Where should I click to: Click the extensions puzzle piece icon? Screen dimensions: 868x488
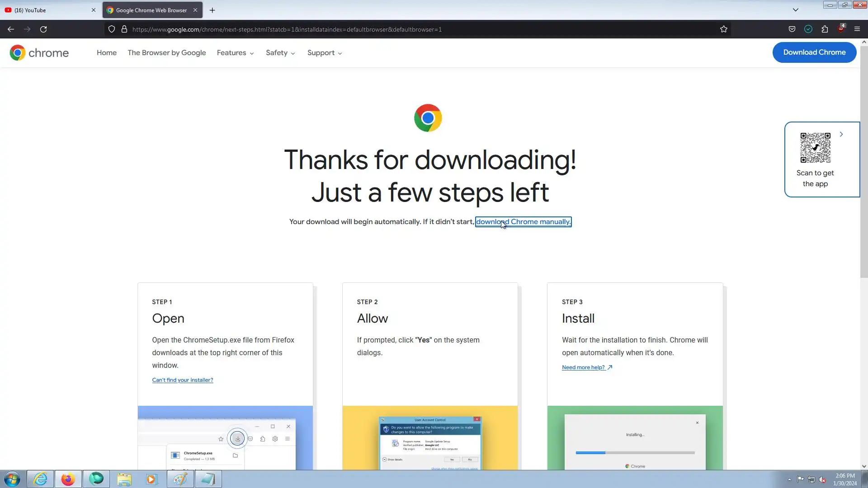[x=825, y=29]
